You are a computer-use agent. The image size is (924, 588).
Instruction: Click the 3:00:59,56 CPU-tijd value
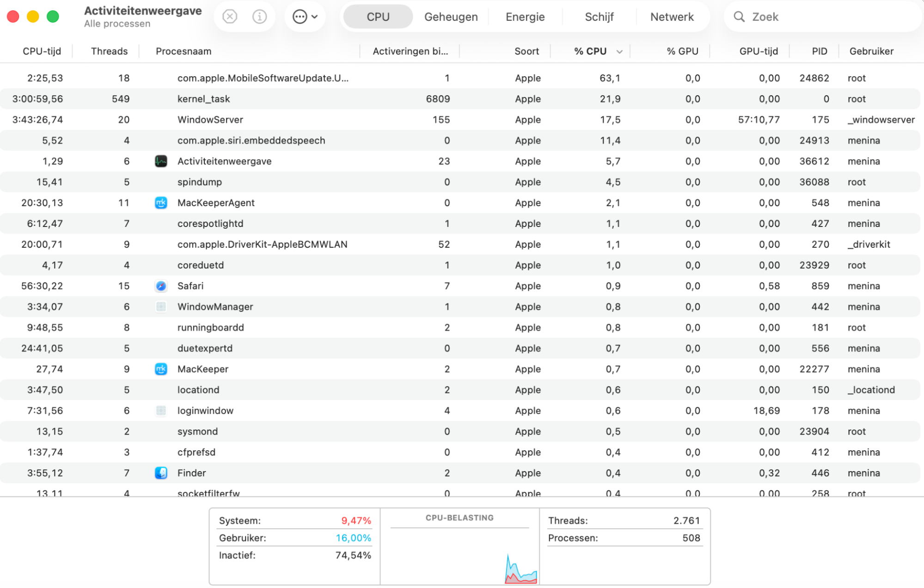tap(38, 99)
